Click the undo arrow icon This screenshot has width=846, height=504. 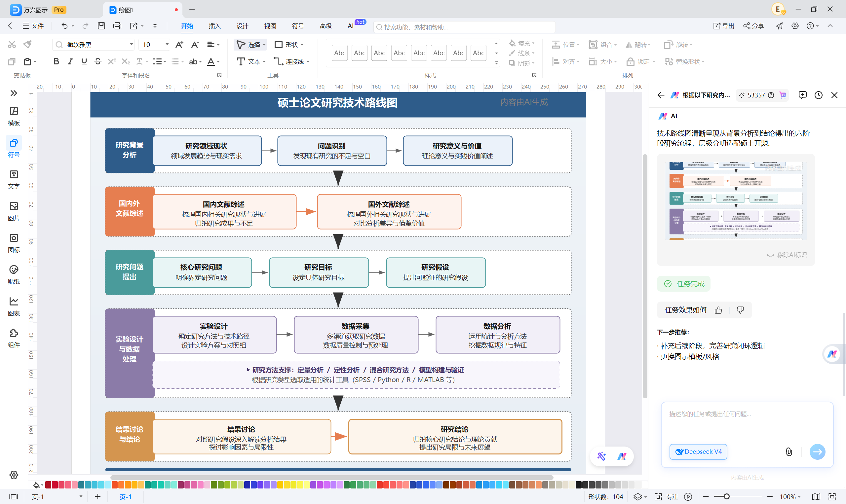click(x=64, y=26)
